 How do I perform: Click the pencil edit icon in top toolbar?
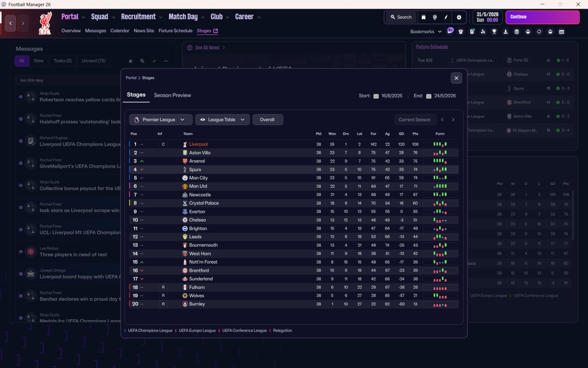(446, 17)
